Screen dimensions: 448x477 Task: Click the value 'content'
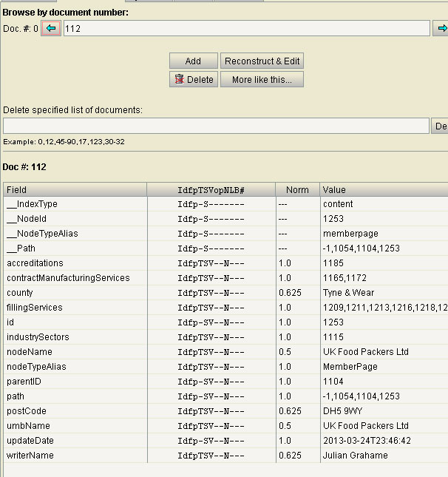point(338,204)
